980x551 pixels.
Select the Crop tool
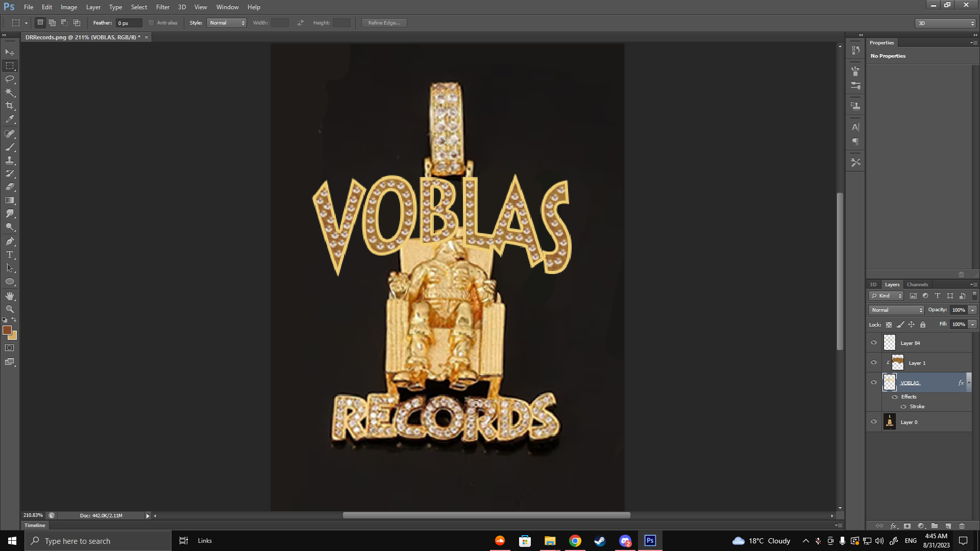(x=10, y=106)
